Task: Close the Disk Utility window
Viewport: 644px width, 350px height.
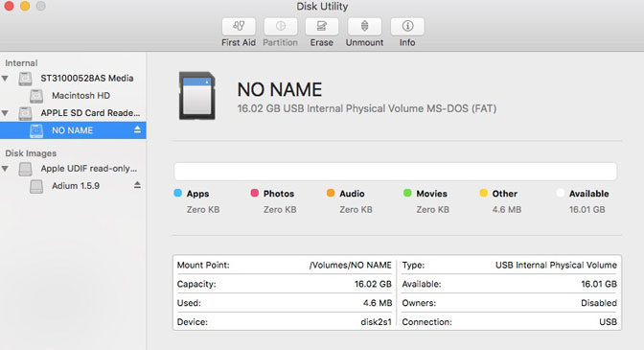Action: [x=9, y=6]
